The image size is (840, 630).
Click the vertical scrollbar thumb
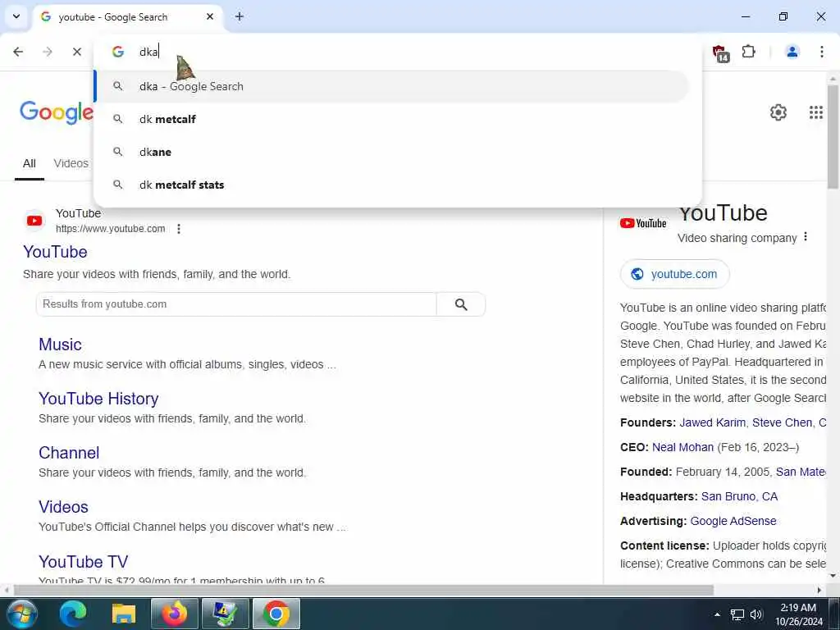(x=833, y=137)
